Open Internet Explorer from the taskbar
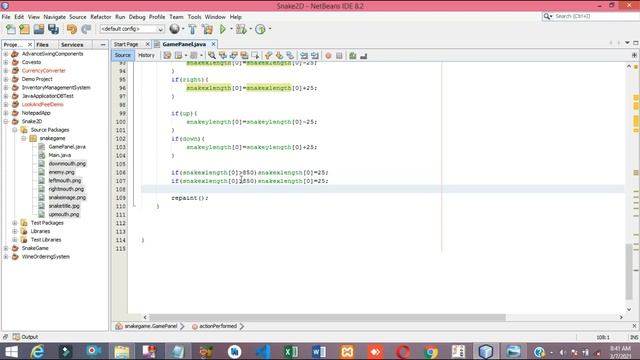 coord(38,351)
